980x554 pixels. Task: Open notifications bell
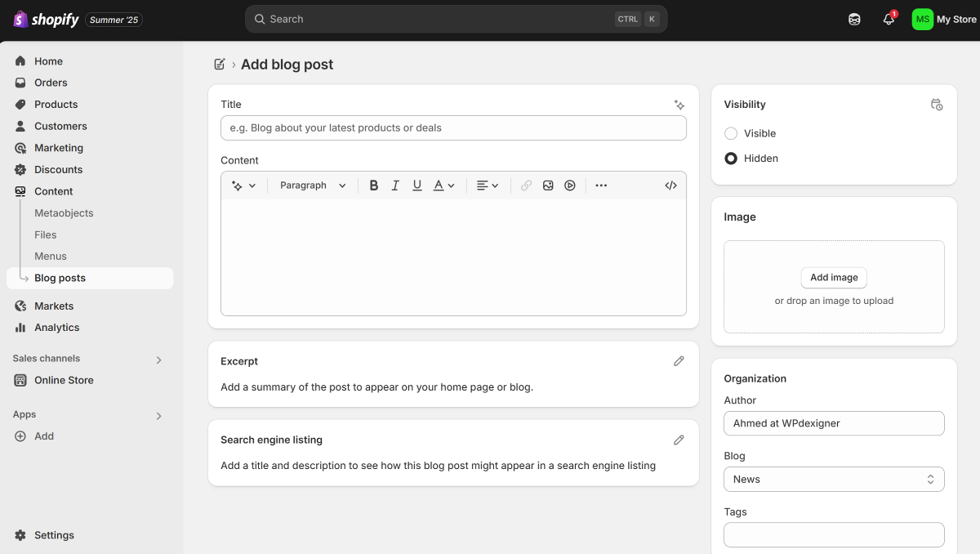889,20
